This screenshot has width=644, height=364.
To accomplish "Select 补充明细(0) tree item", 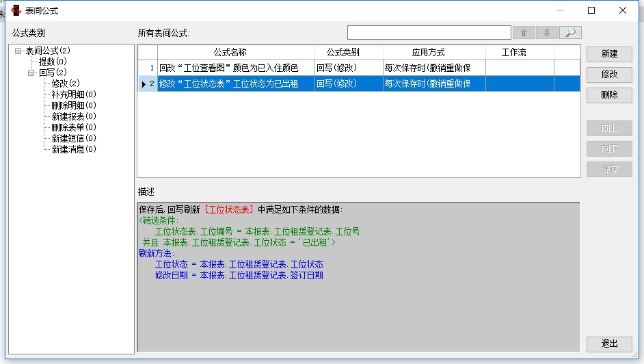I will pyautogui.click(x=74, y=94).
